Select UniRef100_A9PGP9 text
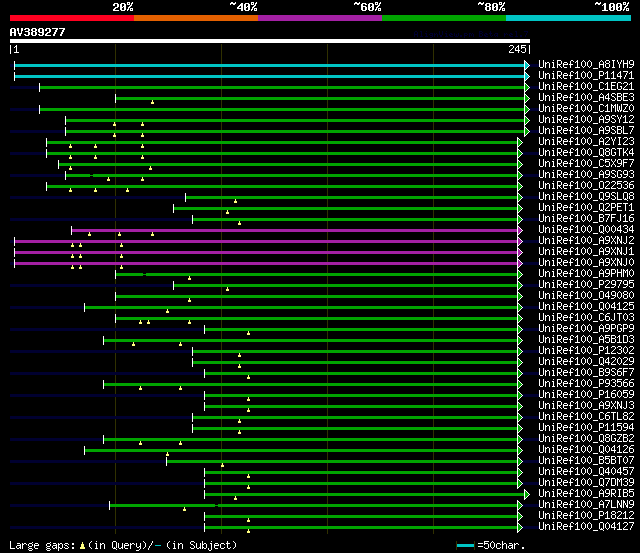The image size is (640, 553). [x=586, y=329]
